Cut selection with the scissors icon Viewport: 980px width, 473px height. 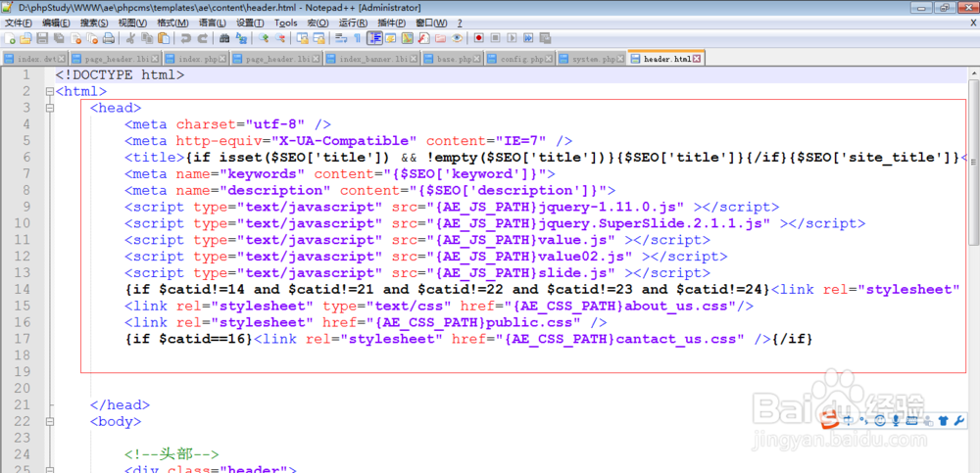point(130,38)
